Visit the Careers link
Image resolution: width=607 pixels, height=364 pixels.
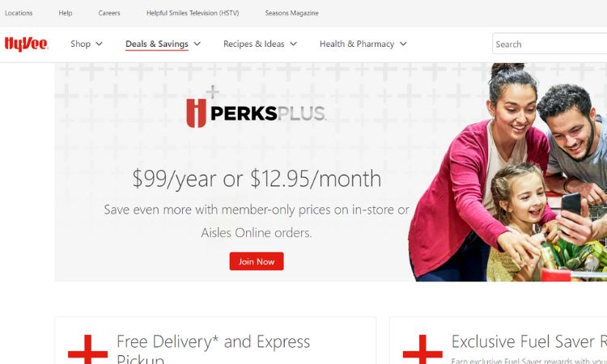(x=109, y=13)
